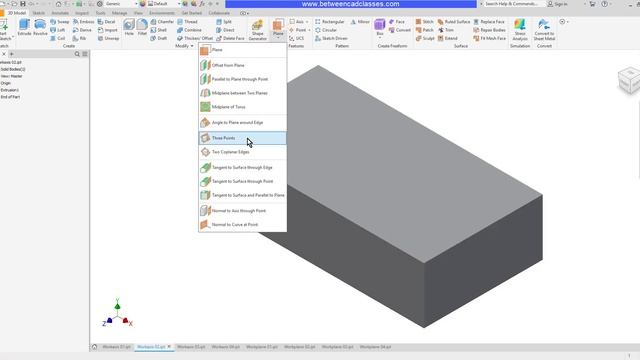Viewport: 640px width, 360px height.
Task: Click the Split tool
Action: coord(224,22)
